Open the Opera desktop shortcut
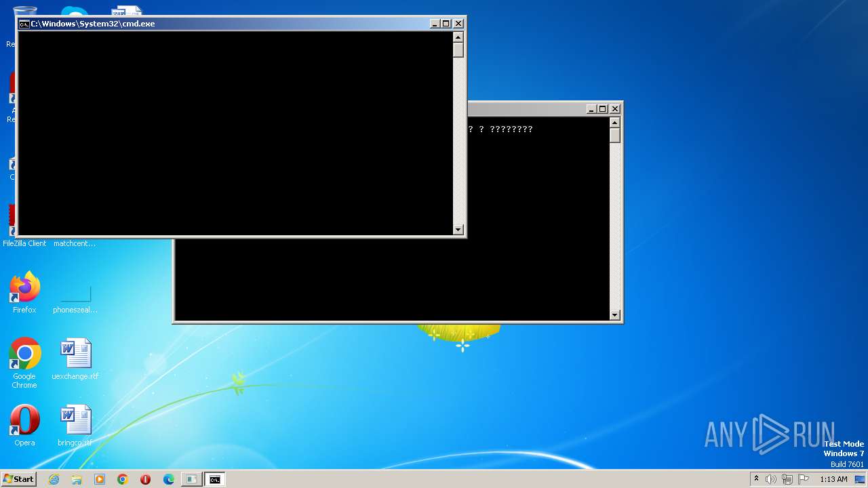The height and width of the screenshot is (488, 868). pos(24,426)
